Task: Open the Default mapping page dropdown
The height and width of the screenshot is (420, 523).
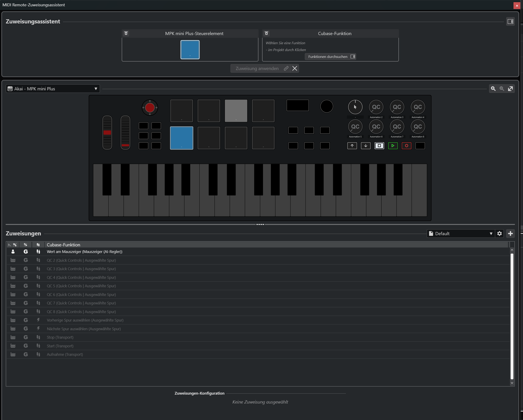Action: pyautogui.click(x=460, y=234)
